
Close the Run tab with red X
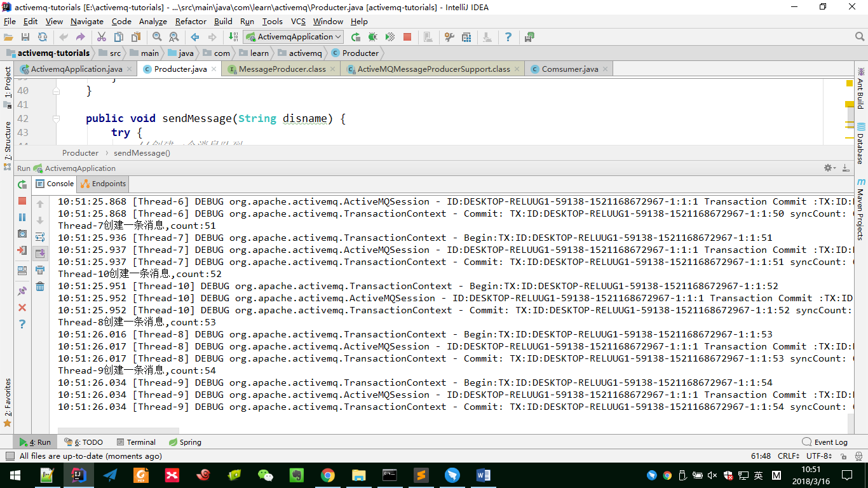point(22,308)
